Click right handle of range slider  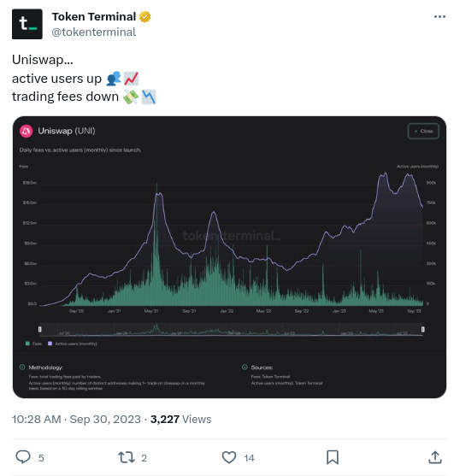click(x=422, y=329)
